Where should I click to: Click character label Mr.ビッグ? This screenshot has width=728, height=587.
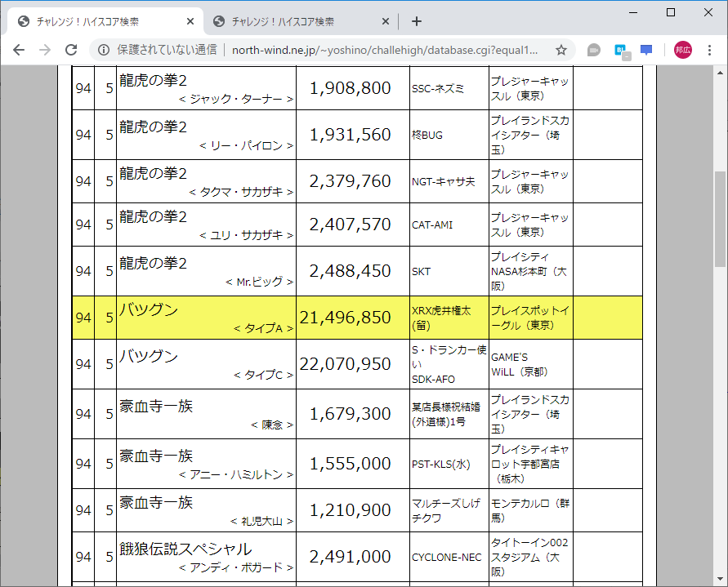point(259,282)
